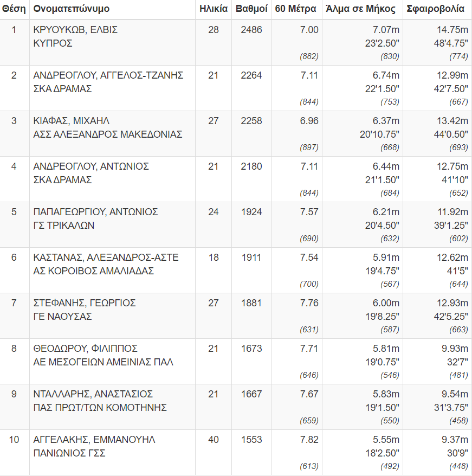
Task: Select athlete ΑΝΔΡΕΟΓΛΟΥ, ΑΝΤΩΝΙΟΣ
Action: point(91,166)
